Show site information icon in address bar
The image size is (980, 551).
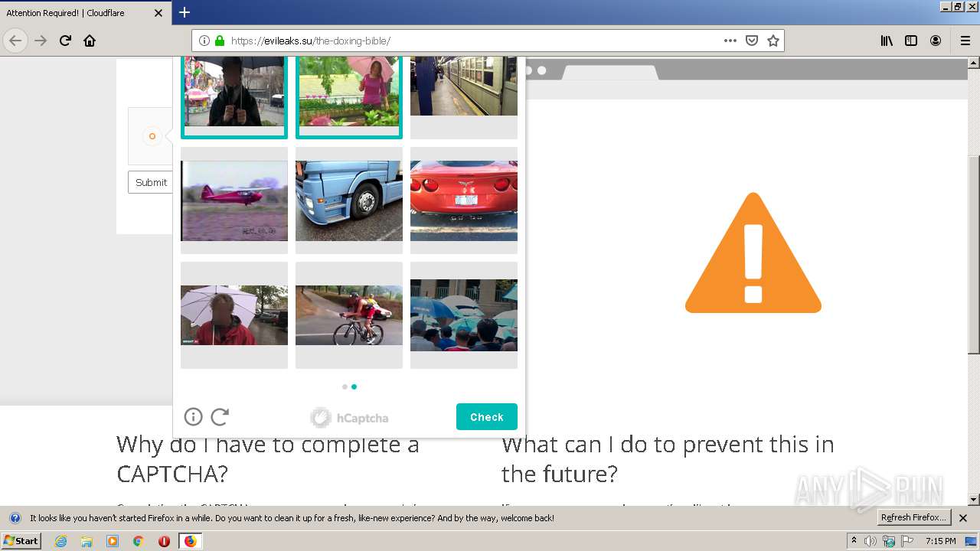click(204, 41)
